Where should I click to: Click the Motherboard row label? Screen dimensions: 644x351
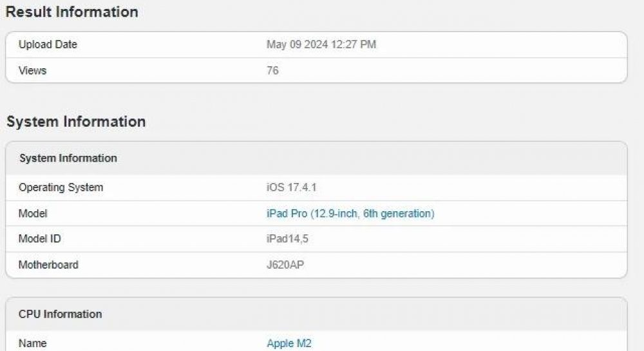tap(48, 265)
